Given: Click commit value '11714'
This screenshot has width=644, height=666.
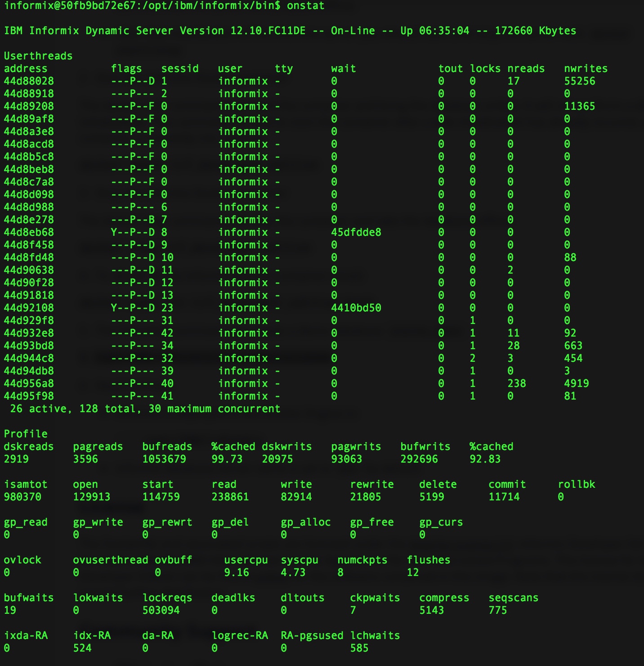Looking at the screenshot, I should 504,497.
